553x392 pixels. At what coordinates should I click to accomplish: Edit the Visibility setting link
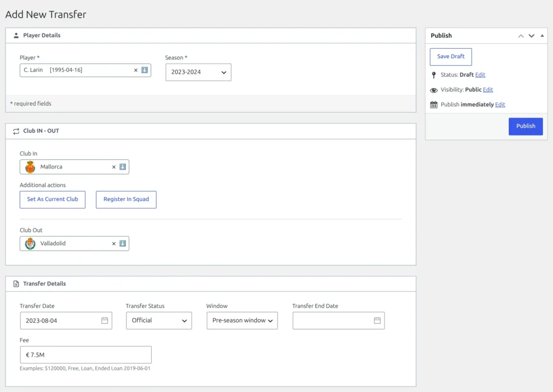pos(488,90)
